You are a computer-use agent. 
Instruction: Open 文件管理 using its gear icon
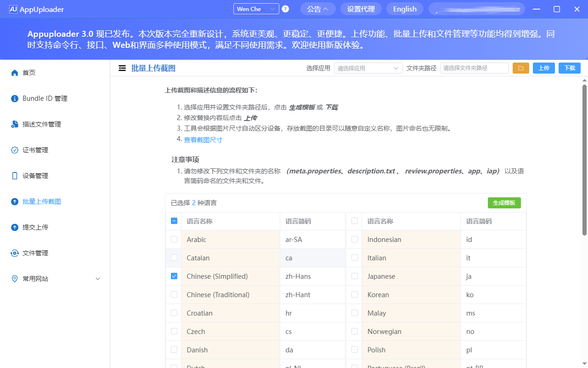tap(14, 253)
